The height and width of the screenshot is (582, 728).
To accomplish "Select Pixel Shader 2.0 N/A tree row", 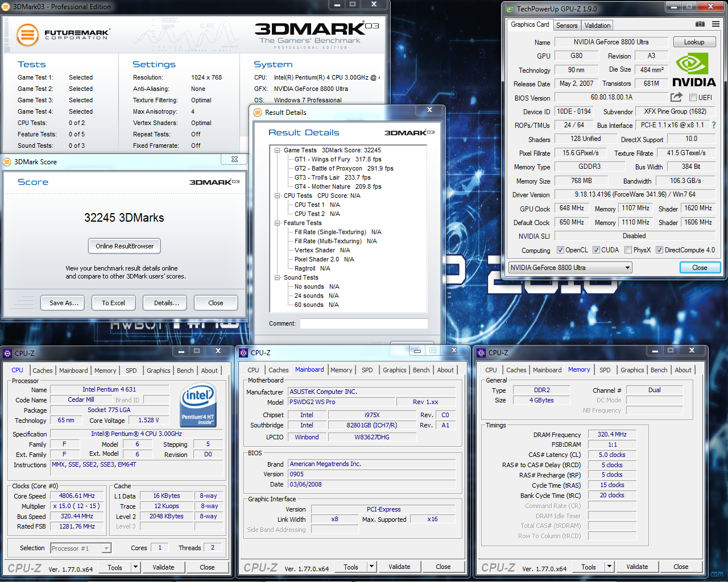I will point(324,260).
